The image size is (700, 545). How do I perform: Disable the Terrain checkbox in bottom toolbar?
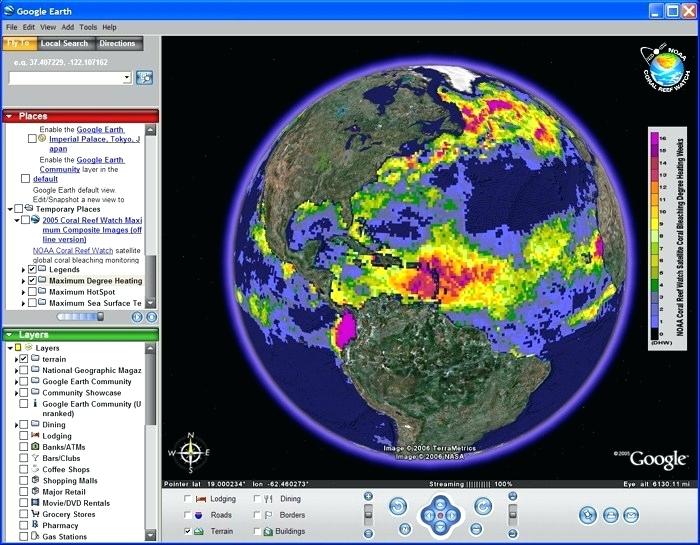(x=188, y=531)
